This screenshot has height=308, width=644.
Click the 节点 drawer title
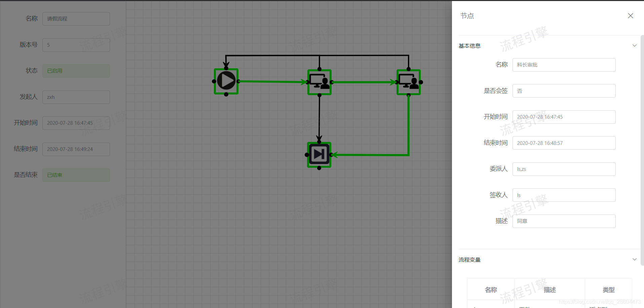467,16
